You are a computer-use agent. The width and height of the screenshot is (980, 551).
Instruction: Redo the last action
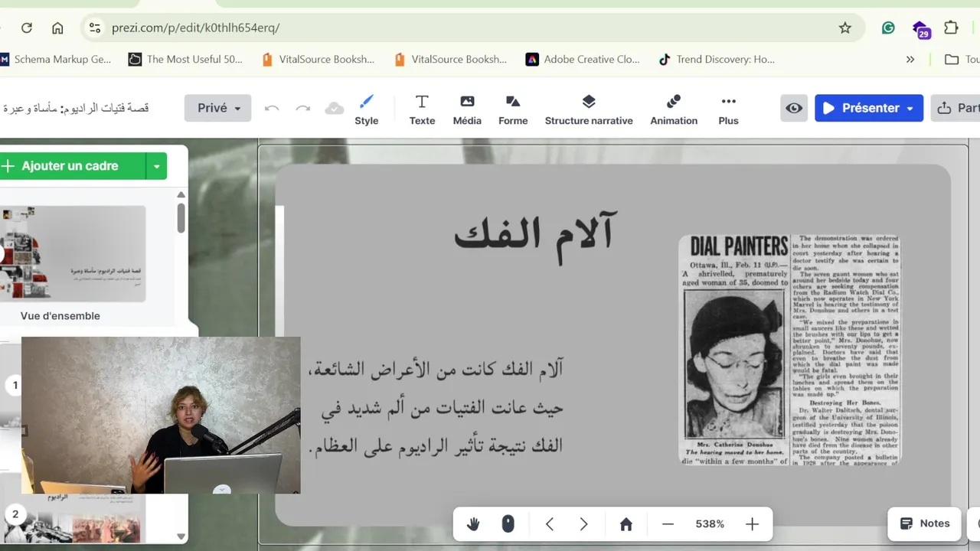click(303, 108)
